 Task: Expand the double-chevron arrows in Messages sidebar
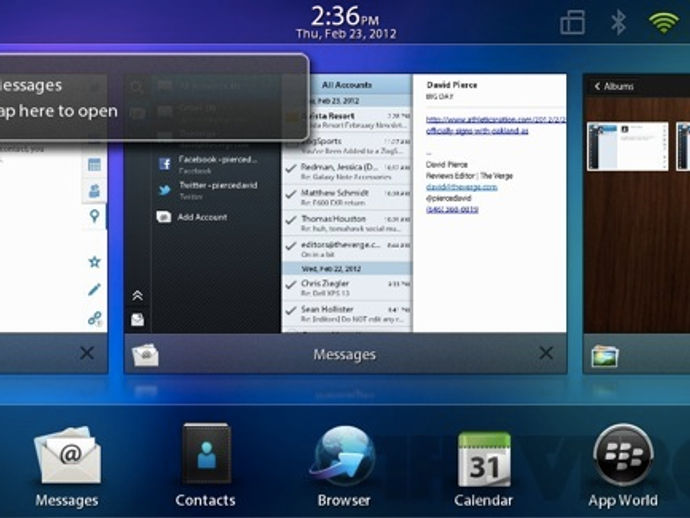tap(137, 296)
